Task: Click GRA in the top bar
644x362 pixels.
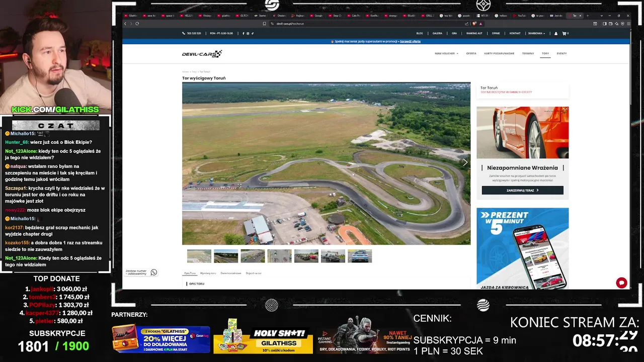Action: pos(454,33)
